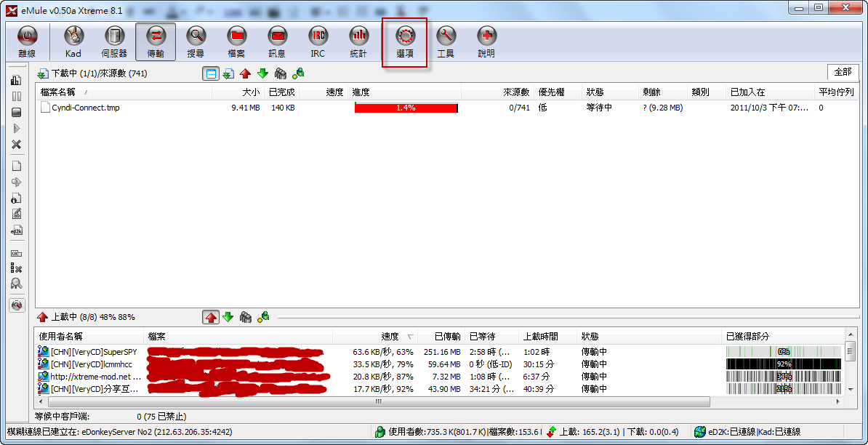Image resolution: width=868 pixels, height=445 pixels.
Task: Open the Kad network page
Action: [73, 42]
